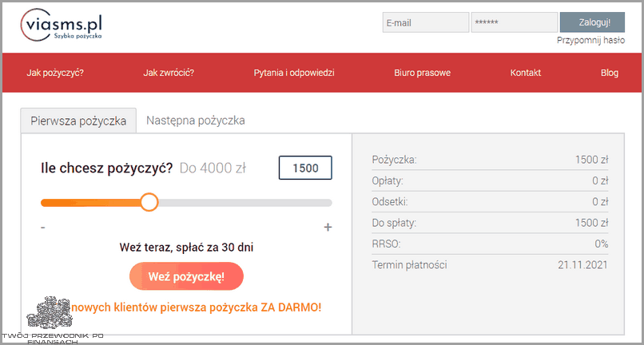Click the Odsetki: label
The width and height of the screenshot is (644, 345).
point(390,202)
